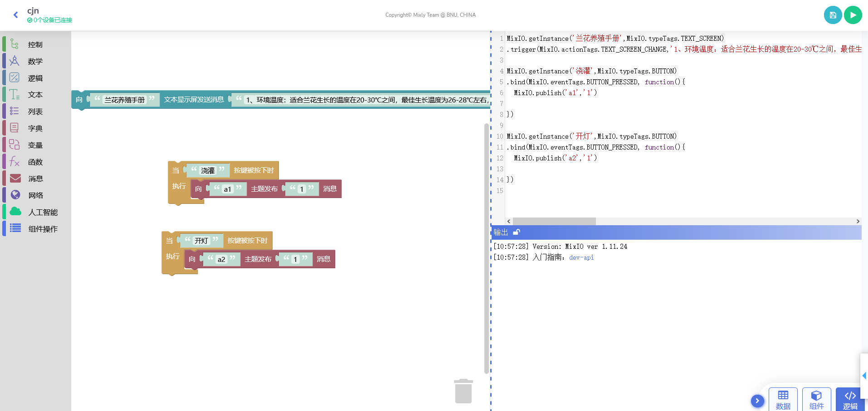Click the workspace vertical scrollbar
Viewport: 868px width, 411px height.
487,248
